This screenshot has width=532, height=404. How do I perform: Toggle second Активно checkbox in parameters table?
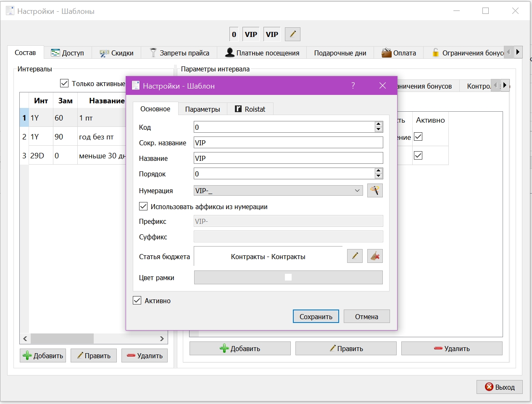tap(418, 155)
